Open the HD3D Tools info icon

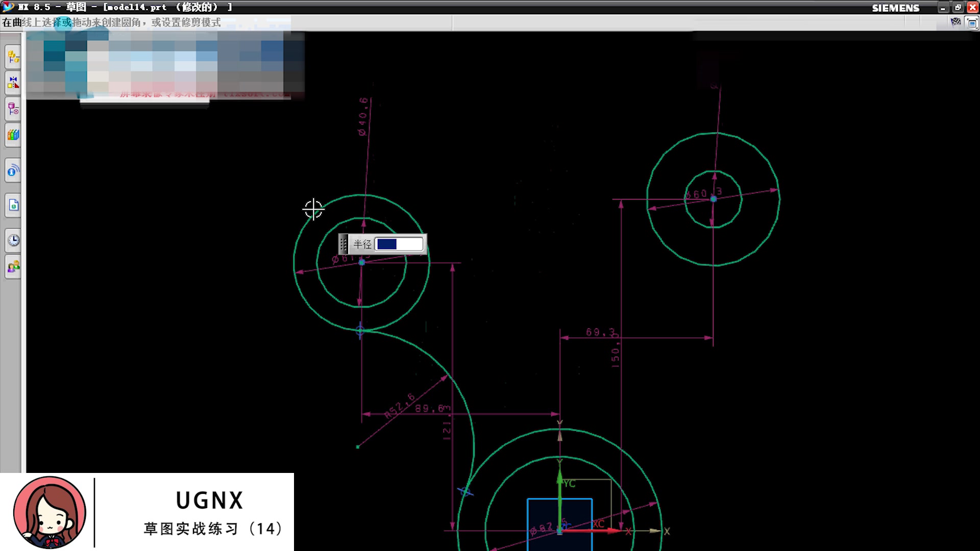(13, 170)
